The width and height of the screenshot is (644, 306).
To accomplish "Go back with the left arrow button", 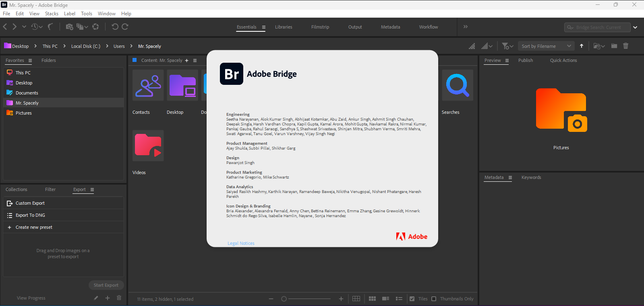I will (5, 27).
